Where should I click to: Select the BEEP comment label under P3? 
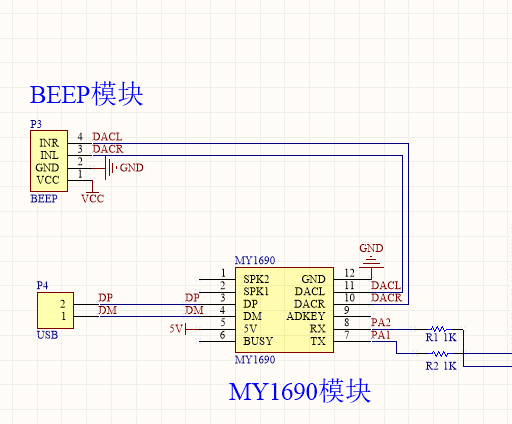(44, 199)
